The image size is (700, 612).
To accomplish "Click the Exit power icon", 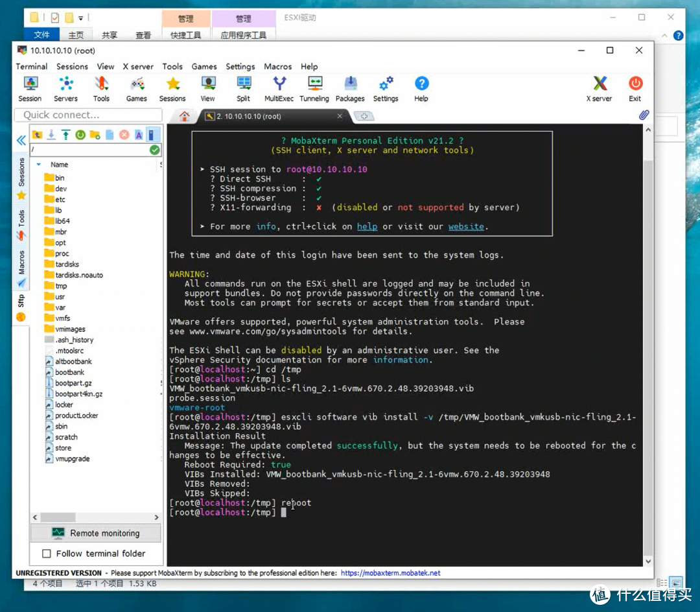I will pos(635,89).
